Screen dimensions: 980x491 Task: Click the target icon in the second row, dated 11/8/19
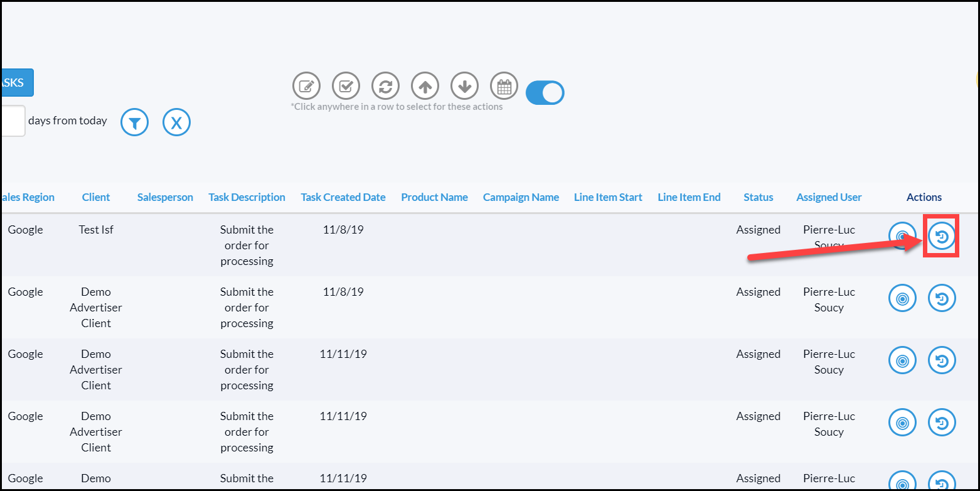(x=902, y=299)
